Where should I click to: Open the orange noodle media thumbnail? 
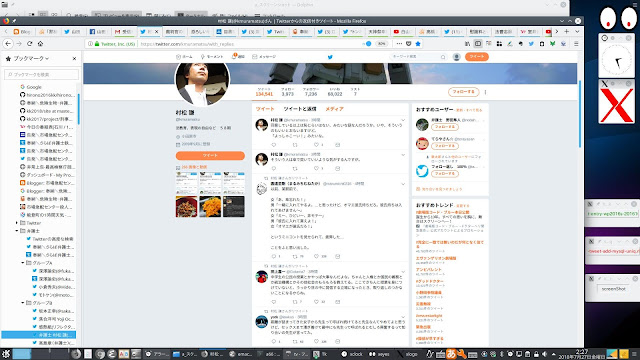(210, 206)
